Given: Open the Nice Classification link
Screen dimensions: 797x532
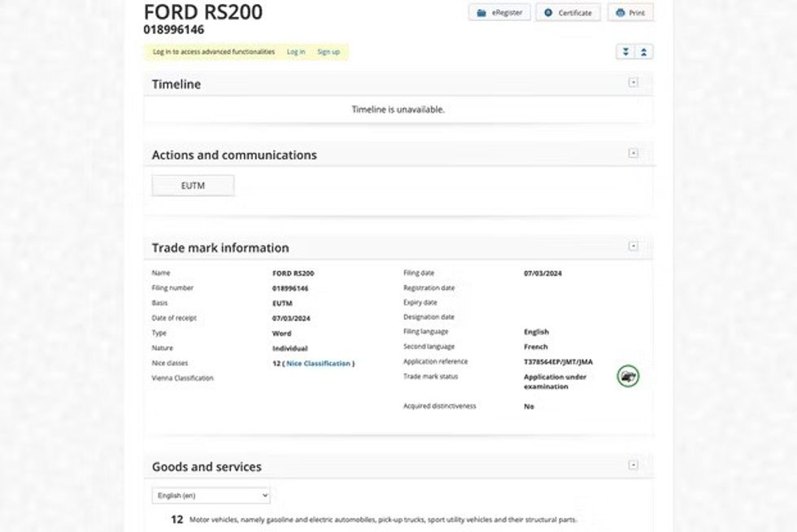Looking at the screenshot, I should pyautogui.click(x=318, y=364).
